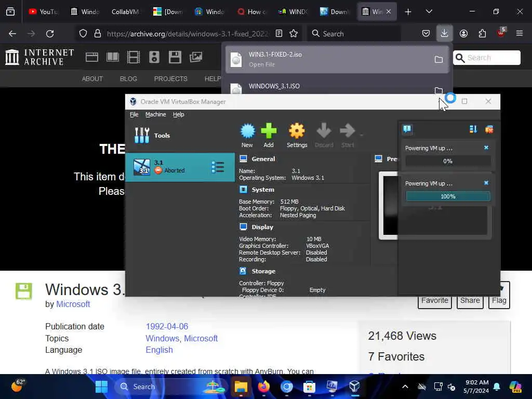Open Internet Archive Texts book icon

(113, 57)
